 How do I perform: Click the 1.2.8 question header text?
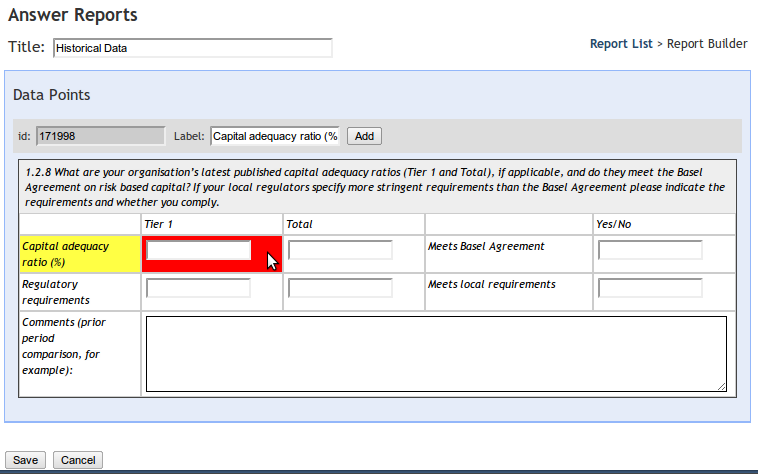click(x=375, y=187)
